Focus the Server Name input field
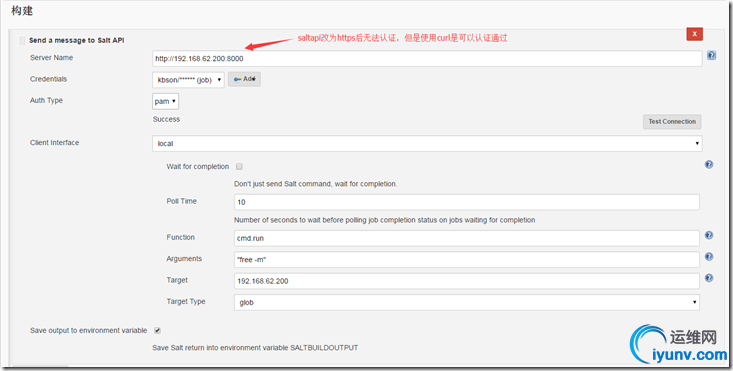Screen dimensions: 733x371 click(x=427, y=59)
